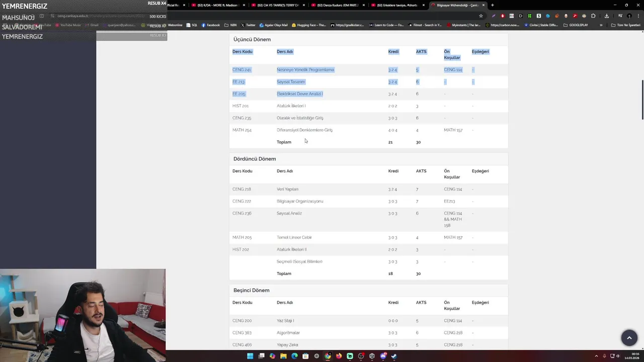Click the CENG 383 Algoritmalar row
This screenshot has height=362, width=644.
point(368,333)
